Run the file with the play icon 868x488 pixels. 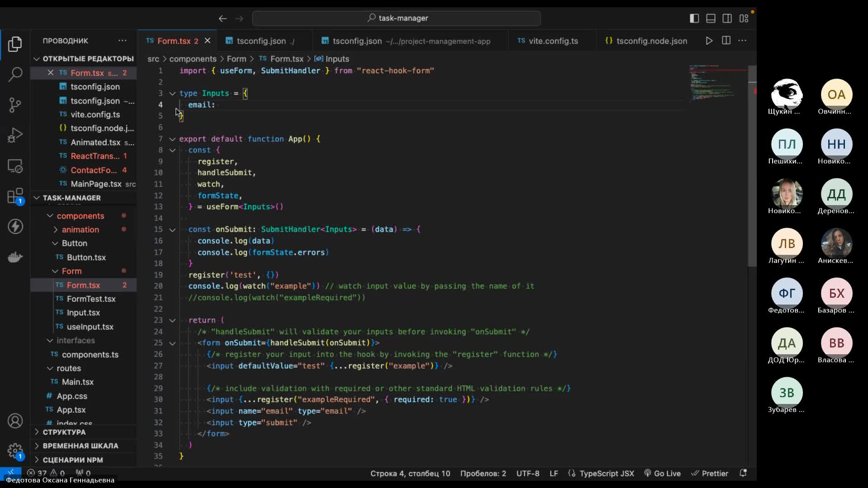coord(709,41)
